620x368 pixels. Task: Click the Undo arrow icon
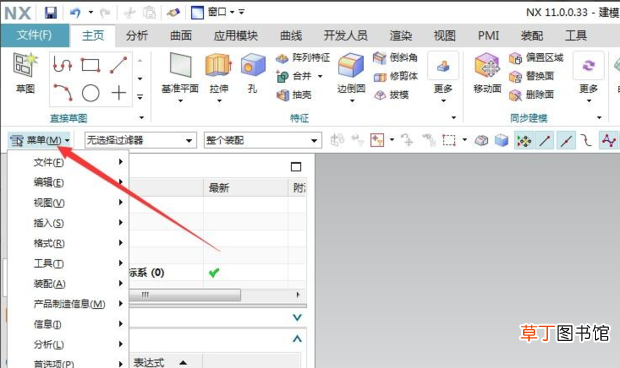tap(75, 13)
